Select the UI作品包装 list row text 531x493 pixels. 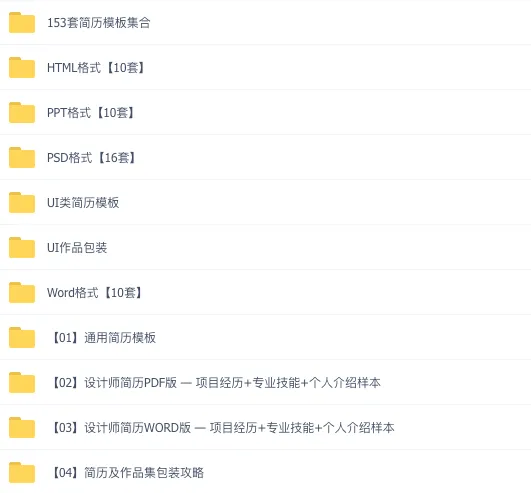[77, 248]
